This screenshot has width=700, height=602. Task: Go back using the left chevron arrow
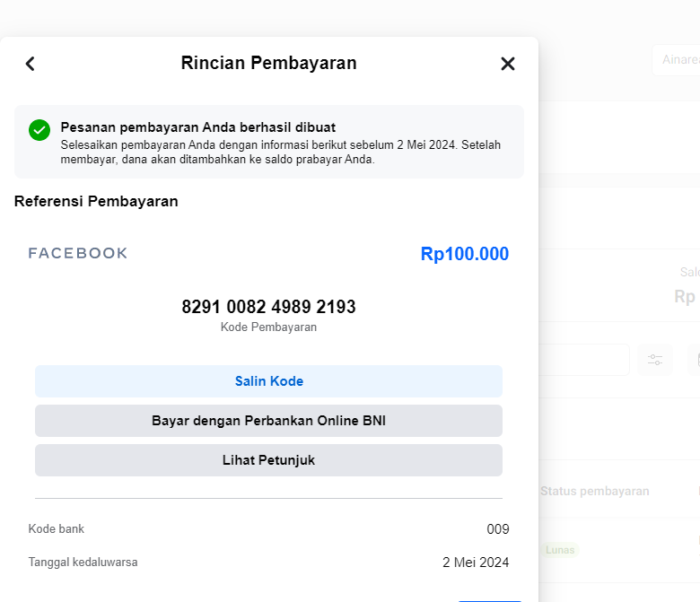[x=30, y=64]
